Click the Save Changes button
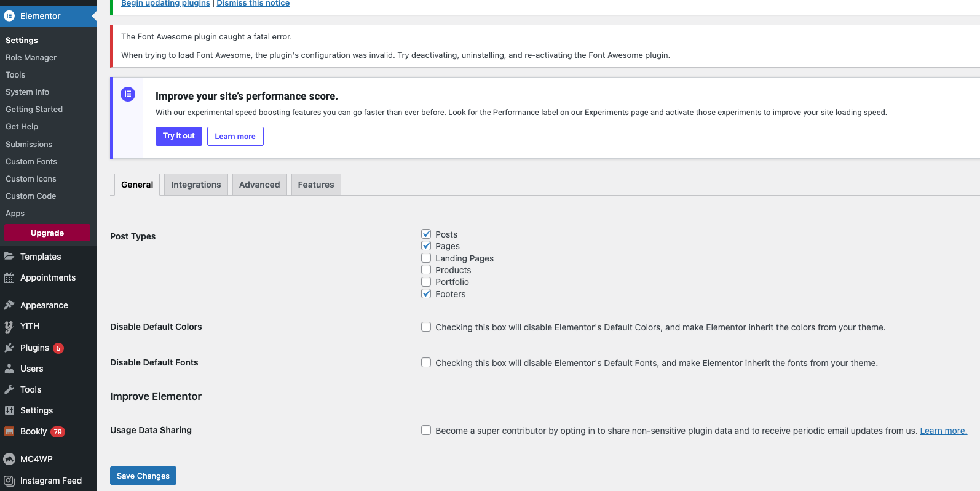The height and width of the screenshot is (491, 980). [143, 476]
